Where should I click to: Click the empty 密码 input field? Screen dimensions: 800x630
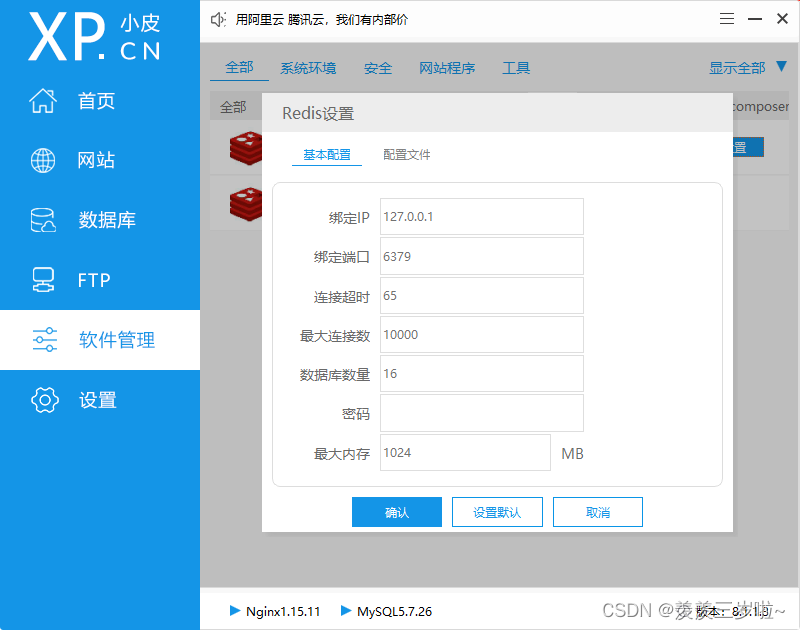tap(482, 413)
